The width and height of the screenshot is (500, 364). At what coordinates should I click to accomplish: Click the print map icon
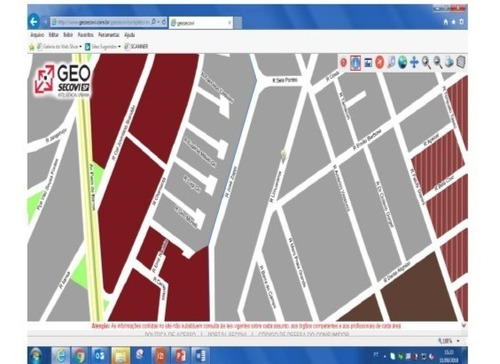point(449,62)
